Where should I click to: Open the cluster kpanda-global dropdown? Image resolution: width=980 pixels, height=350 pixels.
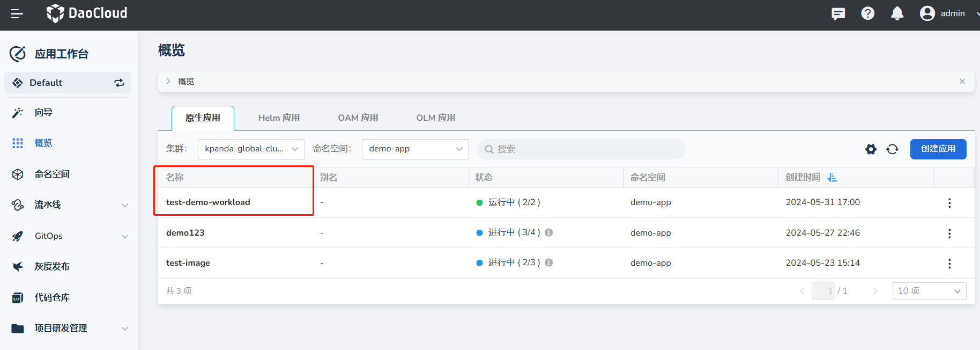click(x=251, y=149)
